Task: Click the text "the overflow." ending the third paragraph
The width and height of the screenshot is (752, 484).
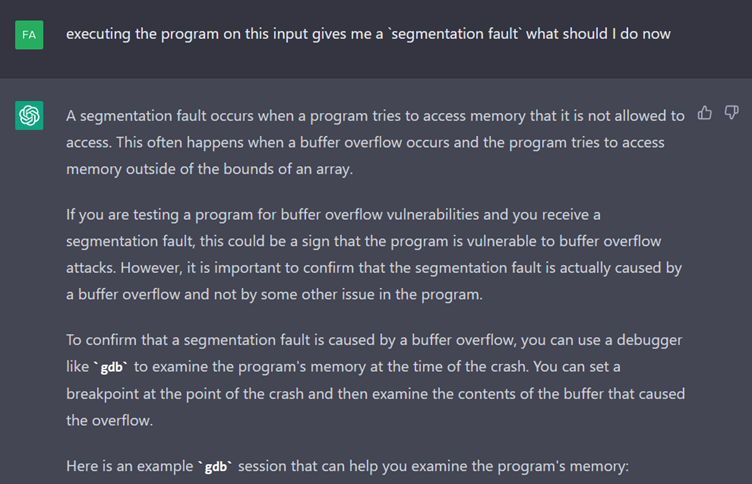Action: point(108,420)
